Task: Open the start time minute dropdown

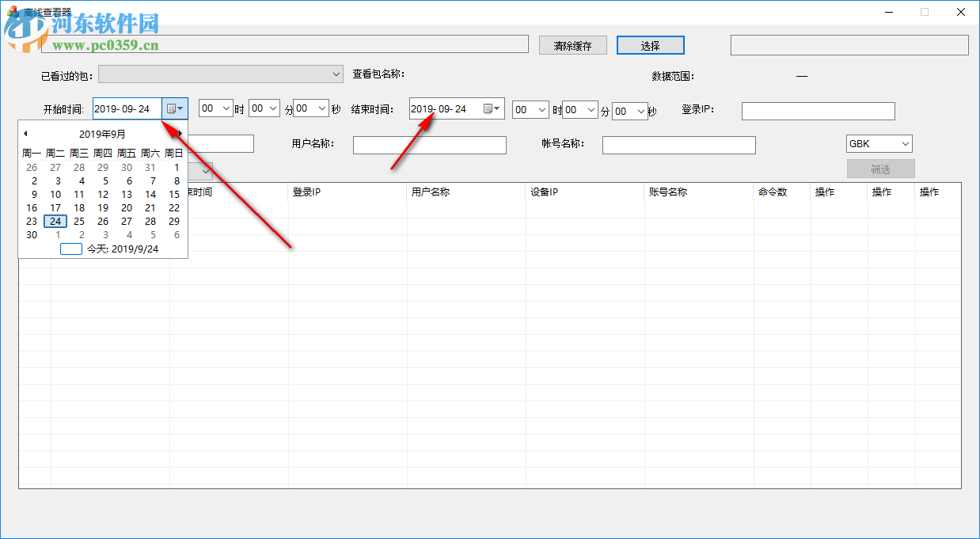Action: (x=274, y=108)
